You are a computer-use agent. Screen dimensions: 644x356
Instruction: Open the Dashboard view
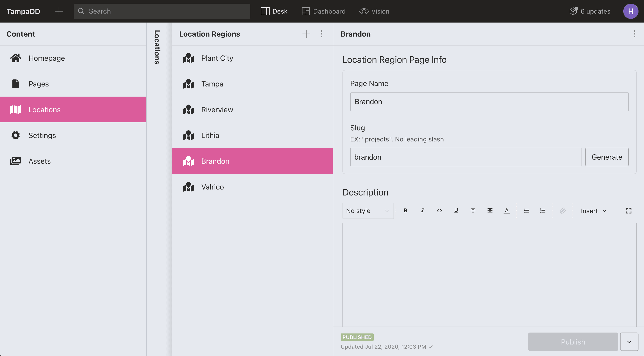point(324,11)
